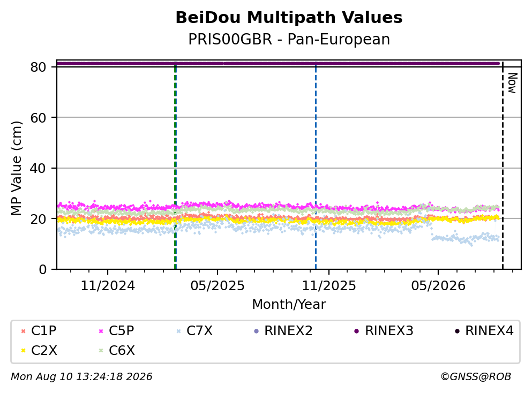
Task: Click the C6X green legend marker
Action: tap(101, 350)
